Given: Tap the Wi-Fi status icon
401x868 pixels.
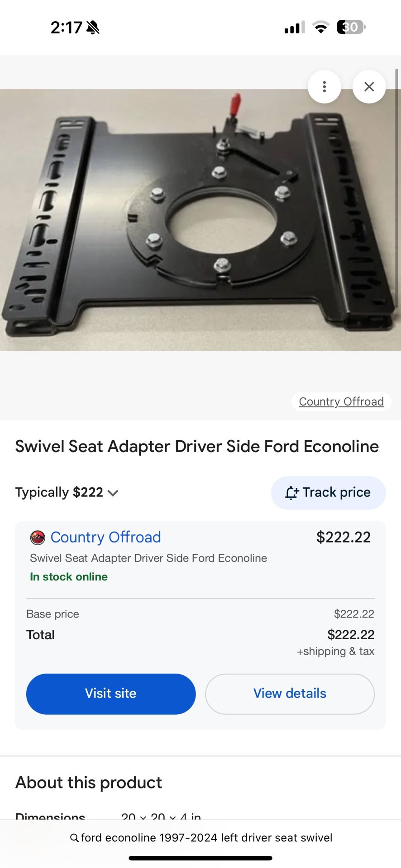Looking at the screenshot, I should click(x=320, y=28).
